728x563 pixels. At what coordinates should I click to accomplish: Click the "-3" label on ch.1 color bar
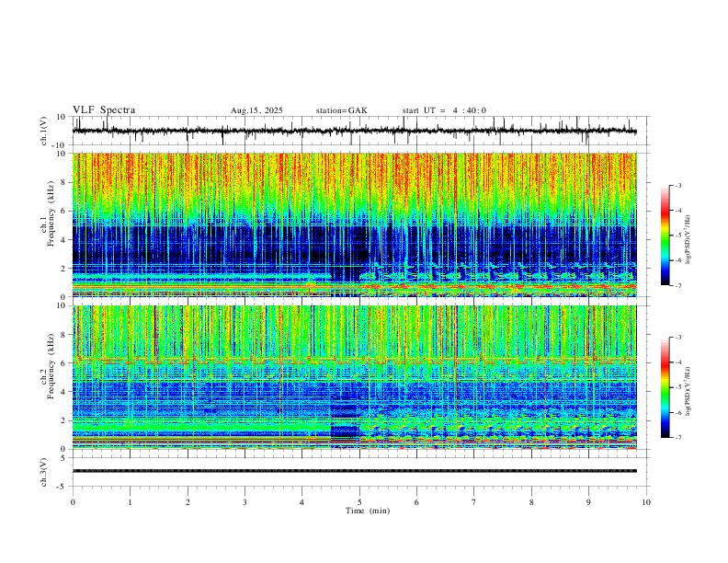tap(677, 185)
